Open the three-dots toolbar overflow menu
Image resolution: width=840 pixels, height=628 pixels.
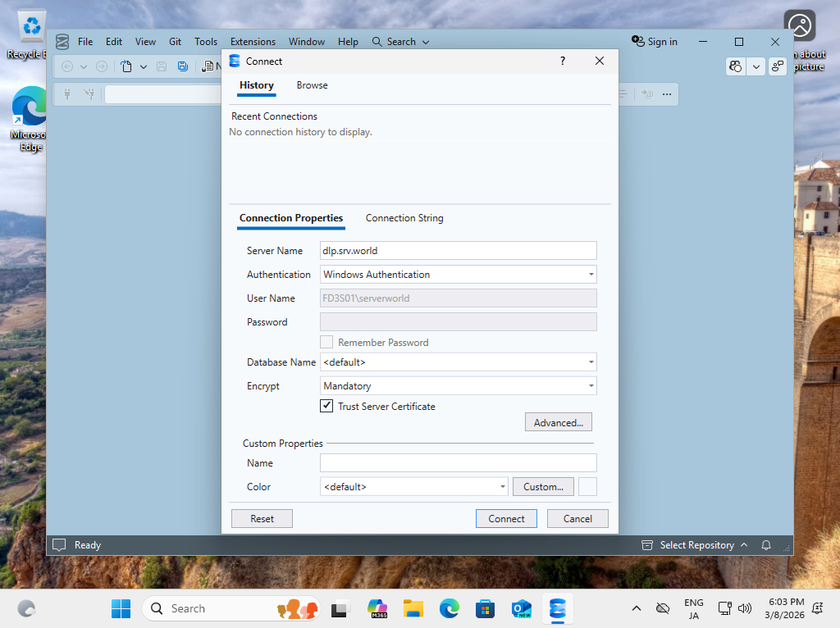click(667, 94)
